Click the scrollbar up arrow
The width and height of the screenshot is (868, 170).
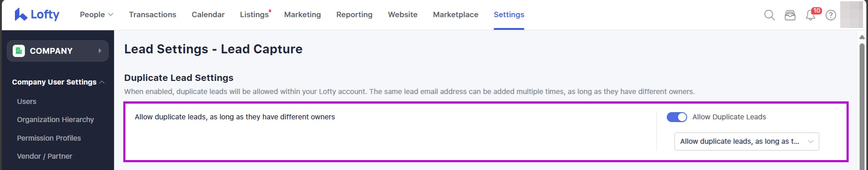[862, 37]
